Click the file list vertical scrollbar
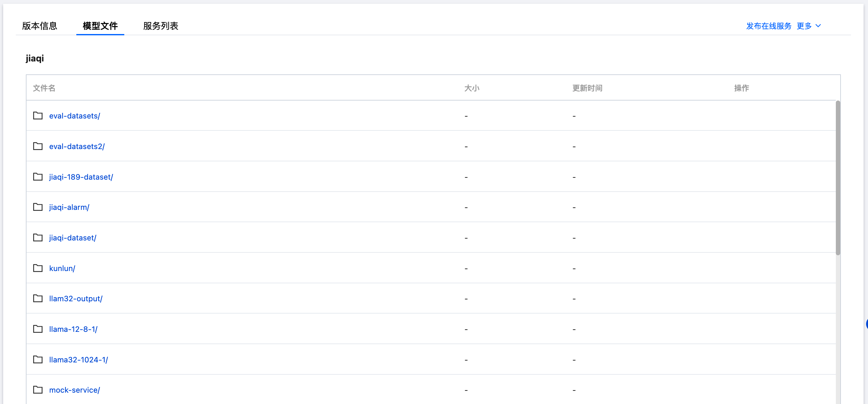This screenshot has height=404, width=868. coord(838,178)
